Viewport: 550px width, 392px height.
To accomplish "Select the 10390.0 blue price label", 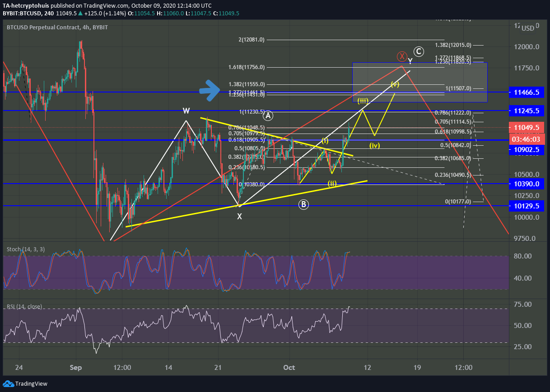I will pos(527,184).
